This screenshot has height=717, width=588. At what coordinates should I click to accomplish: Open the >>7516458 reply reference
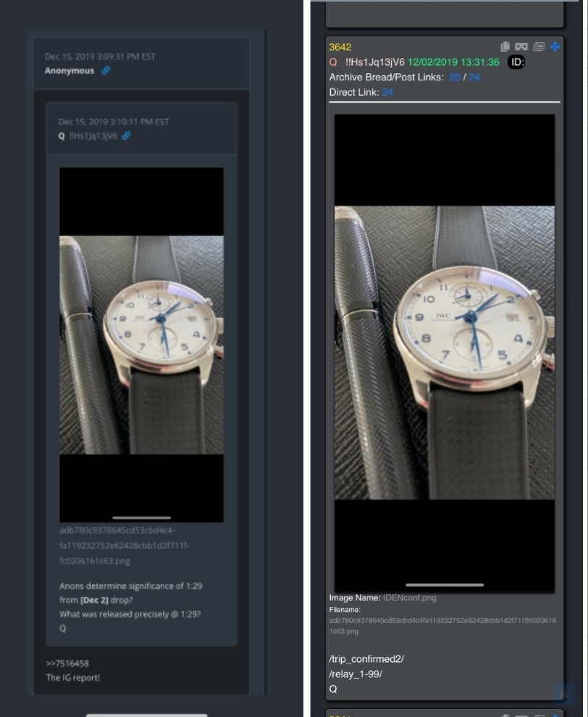[x=67, y=663]
